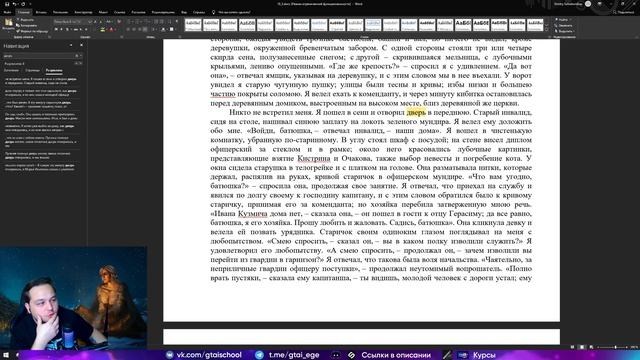Click the numbered list button

pyautogui.click(x=136, y=21)
